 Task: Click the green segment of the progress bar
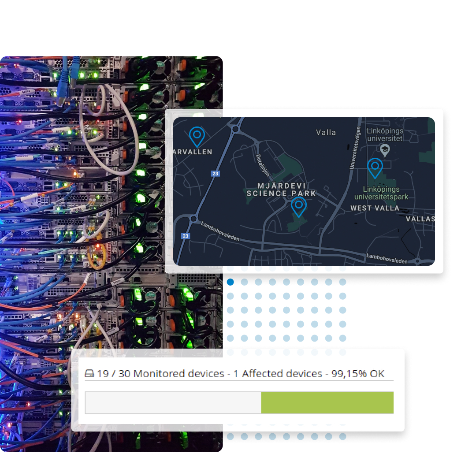(x=327, y=402)
